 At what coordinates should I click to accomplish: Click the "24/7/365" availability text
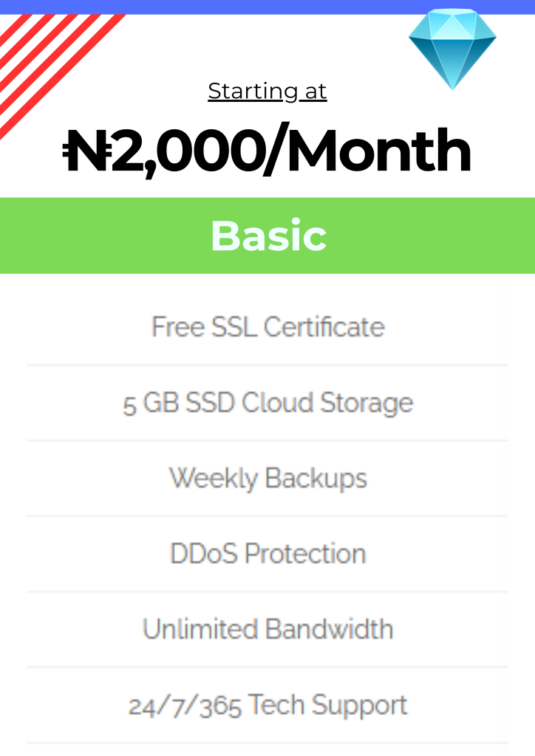coord(185,707)
